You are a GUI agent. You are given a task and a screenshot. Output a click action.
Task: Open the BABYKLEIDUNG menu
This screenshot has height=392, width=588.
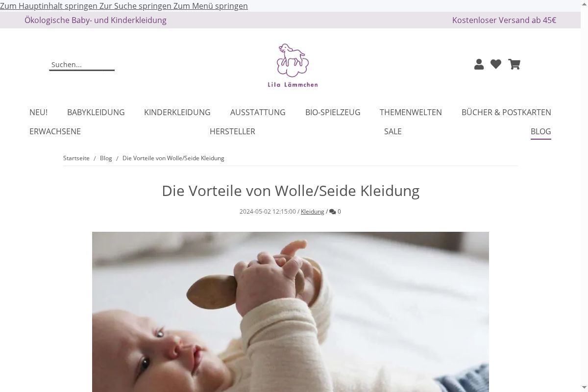(96, 112)
